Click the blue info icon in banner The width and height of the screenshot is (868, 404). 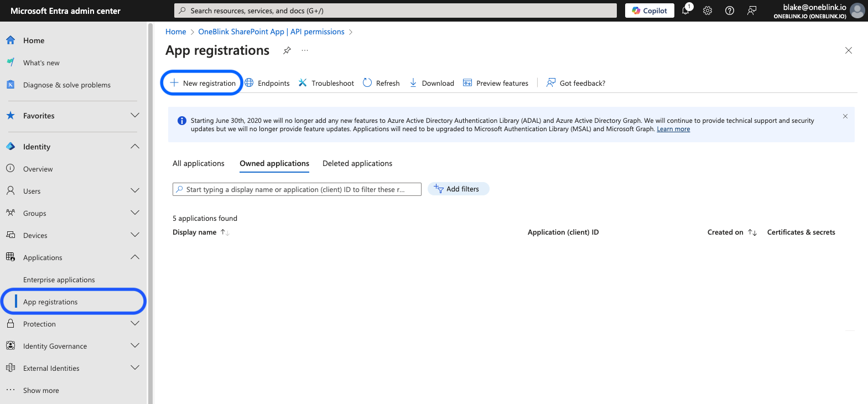coord(181,121)
